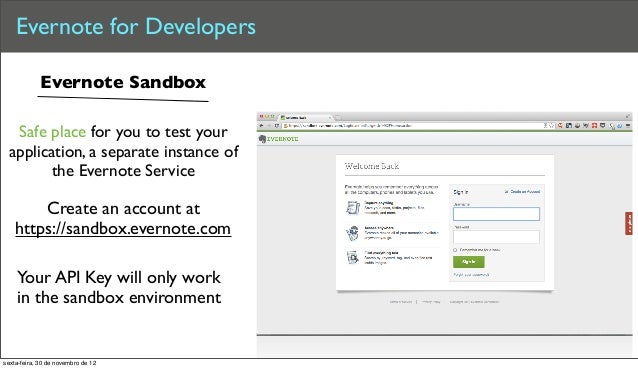The height and width of the screenshot is (369, 638).
Task: Click the Terms of Service footer link
Action: 400,302
